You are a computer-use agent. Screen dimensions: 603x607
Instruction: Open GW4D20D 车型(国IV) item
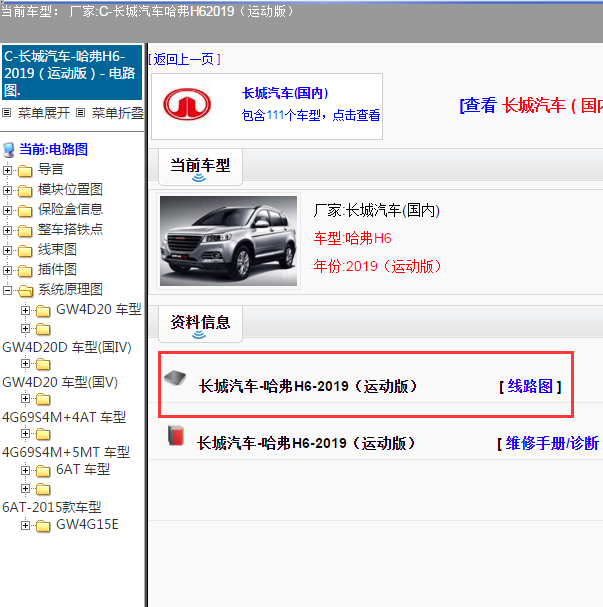(67, 347)
